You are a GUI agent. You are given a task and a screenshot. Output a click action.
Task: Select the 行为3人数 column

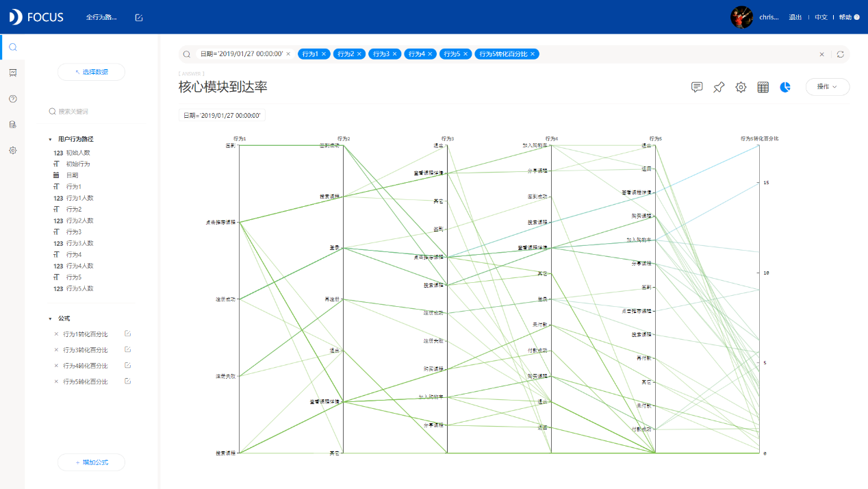click(79, 243)
